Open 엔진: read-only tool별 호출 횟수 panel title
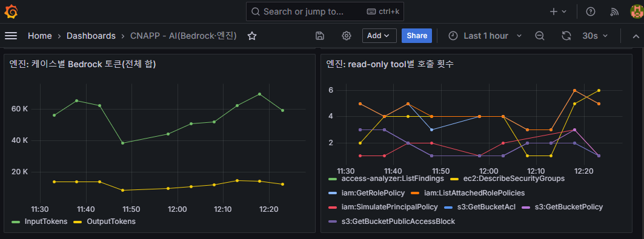Screen dimensions: 644x239 pos(390,64)
